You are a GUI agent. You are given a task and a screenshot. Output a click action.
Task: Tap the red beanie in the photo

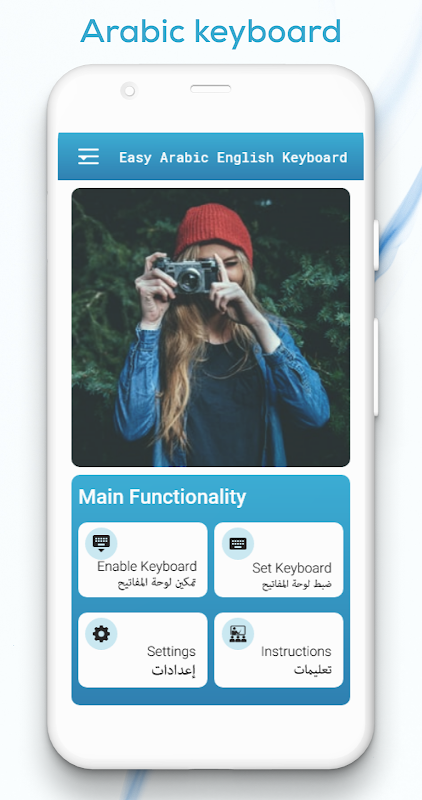tap(213, 231)
